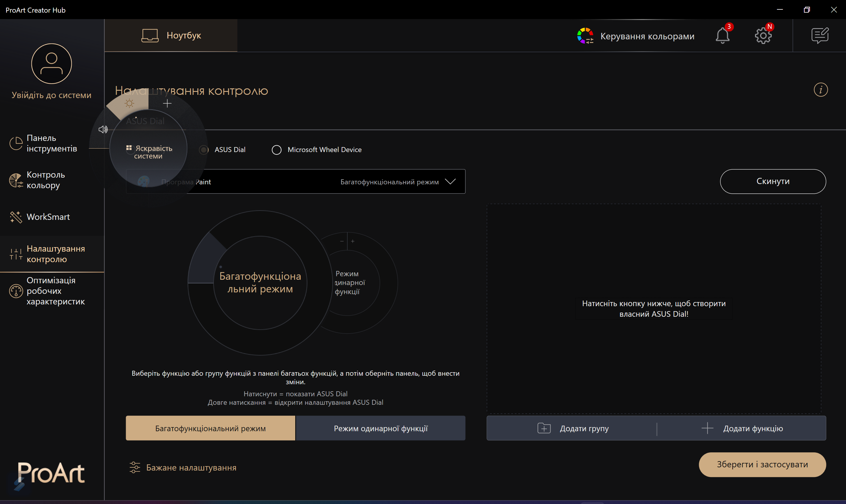
Task: Expand the Paint program mode dropdown
Action: [x=450, y=182]
